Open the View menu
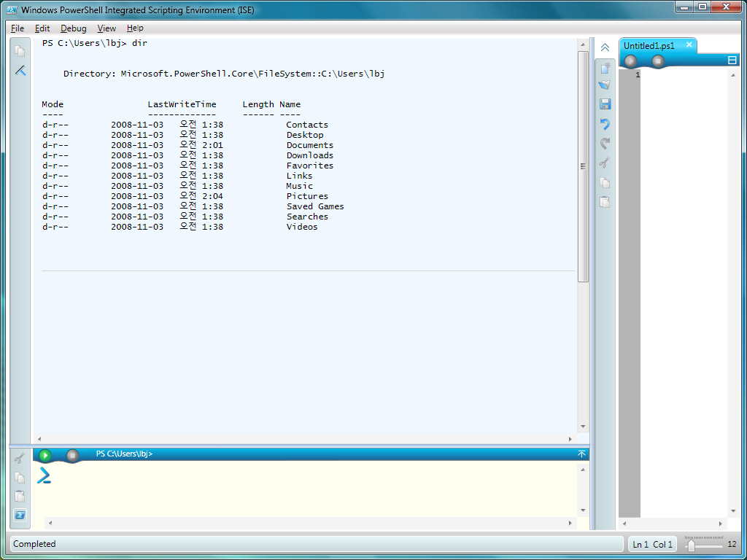747x560 pixels. pos(107,28)
